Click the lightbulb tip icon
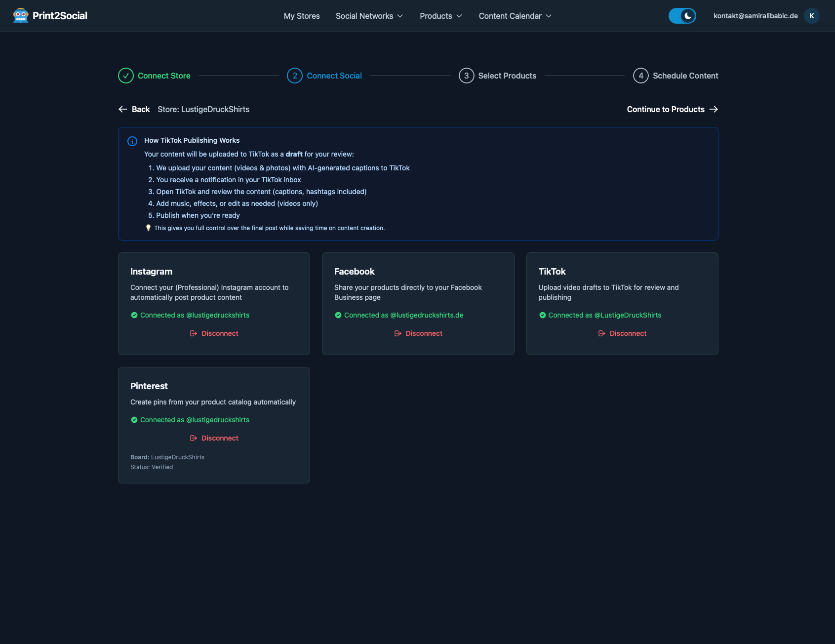 [x=148, y=228]
